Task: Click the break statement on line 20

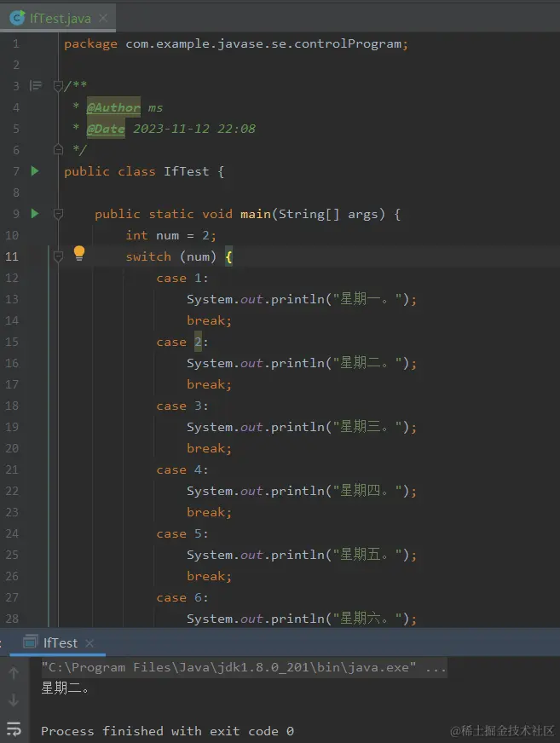Action: (x=209, y=449)
